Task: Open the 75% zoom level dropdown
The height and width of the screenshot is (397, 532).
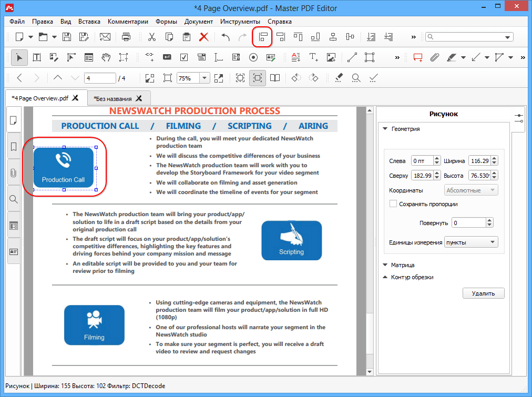Action: (204, 78)
